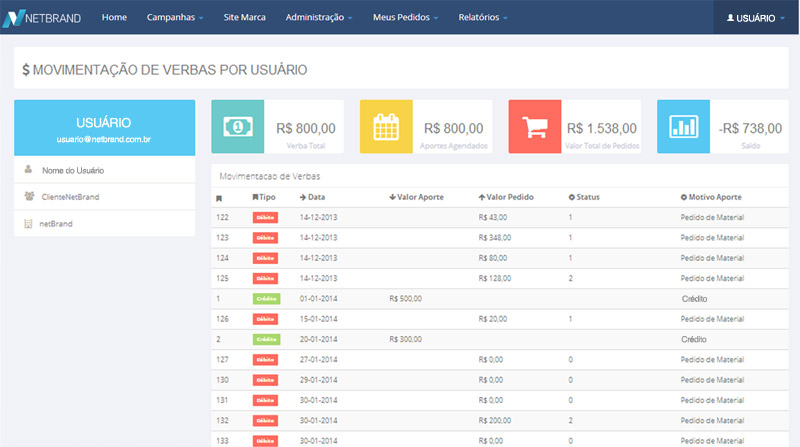Click the R$ 300,00 aporte value
This screenshot has width=800, height=447.
click(x=406, y=339)
